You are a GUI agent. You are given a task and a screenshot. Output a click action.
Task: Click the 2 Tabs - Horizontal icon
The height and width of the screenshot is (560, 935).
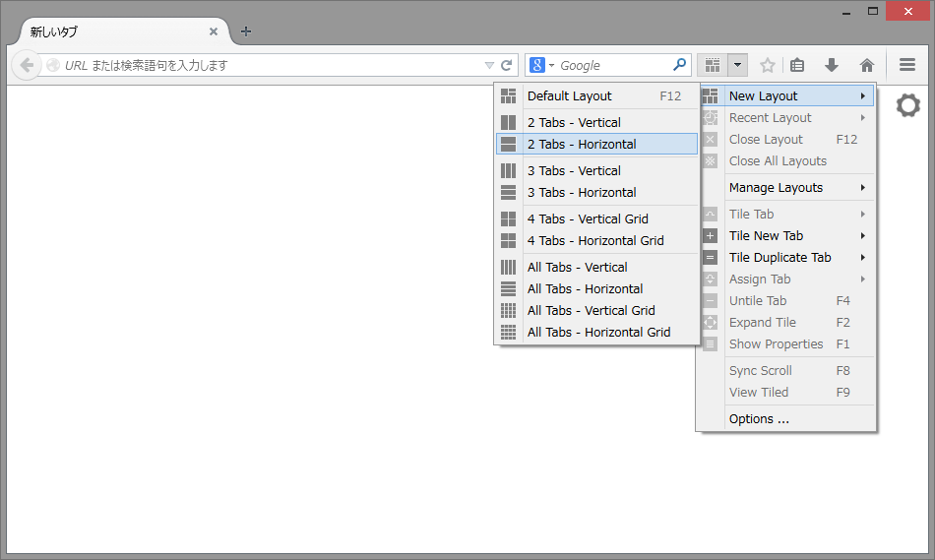(x=508, y=145)
